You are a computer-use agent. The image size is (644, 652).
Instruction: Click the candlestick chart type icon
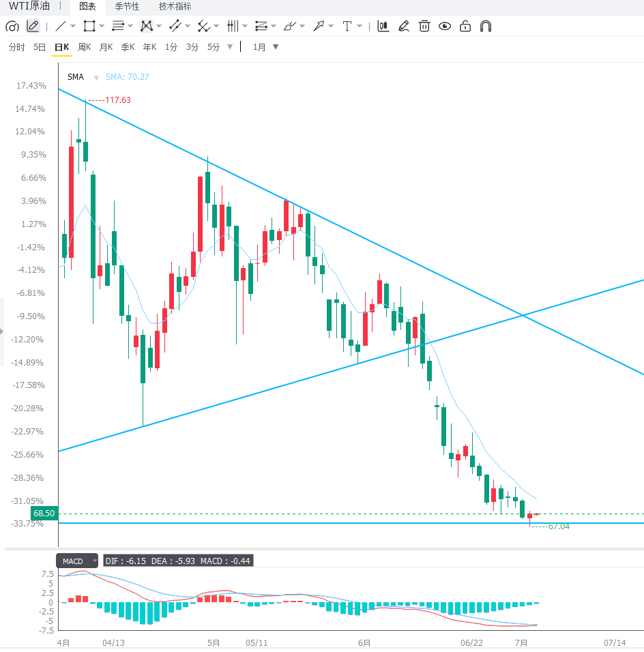click(383, 26)
